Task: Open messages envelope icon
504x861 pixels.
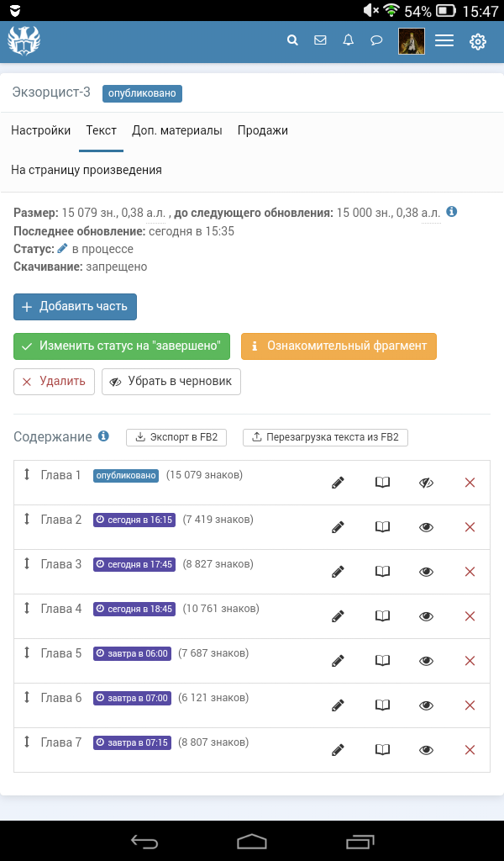Action: point(320,40)
